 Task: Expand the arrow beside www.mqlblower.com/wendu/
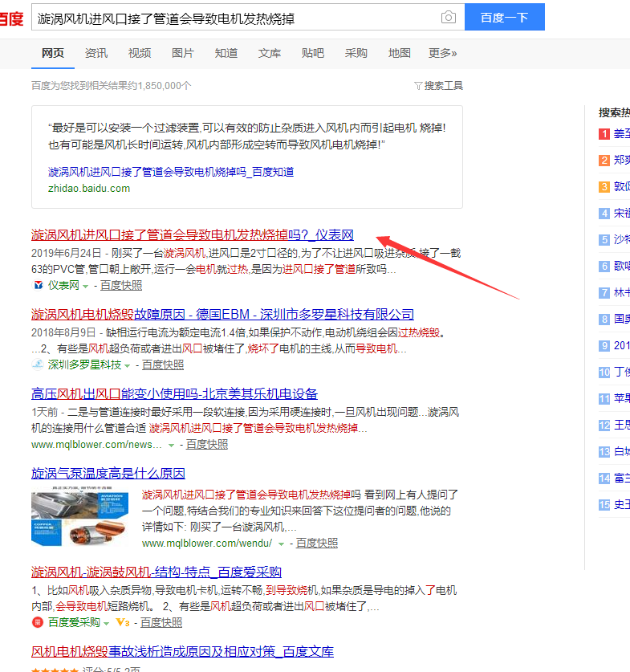(282, 544)
